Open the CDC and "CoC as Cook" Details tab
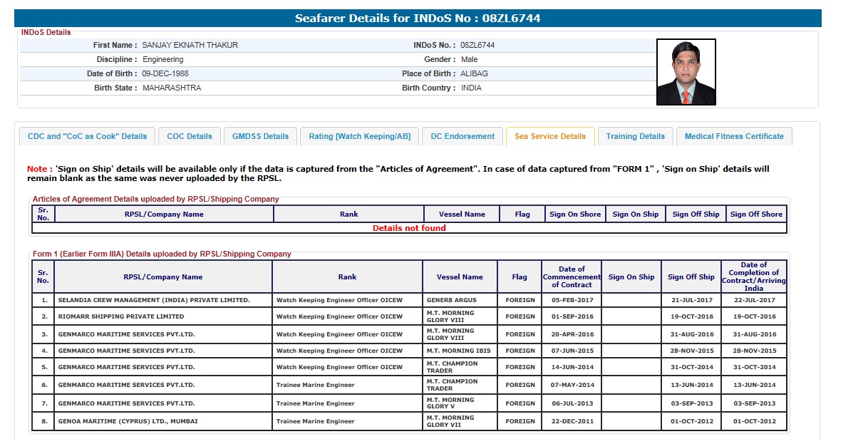 coord(87,136)
